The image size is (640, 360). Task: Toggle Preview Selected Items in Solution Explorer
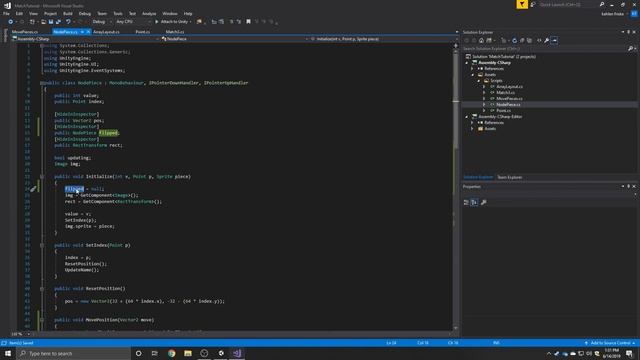pyautogui.click(x=554, y=40)
